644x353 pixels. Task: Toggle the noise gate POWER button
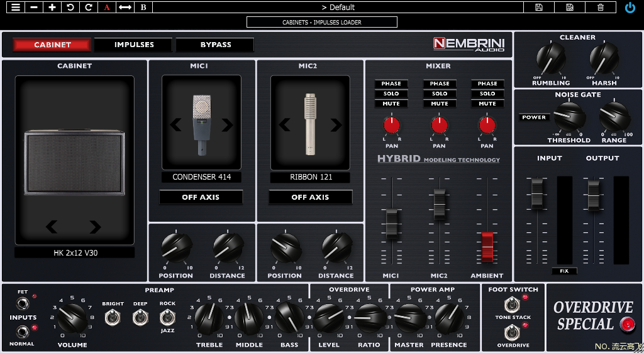(x=534, y=117)
